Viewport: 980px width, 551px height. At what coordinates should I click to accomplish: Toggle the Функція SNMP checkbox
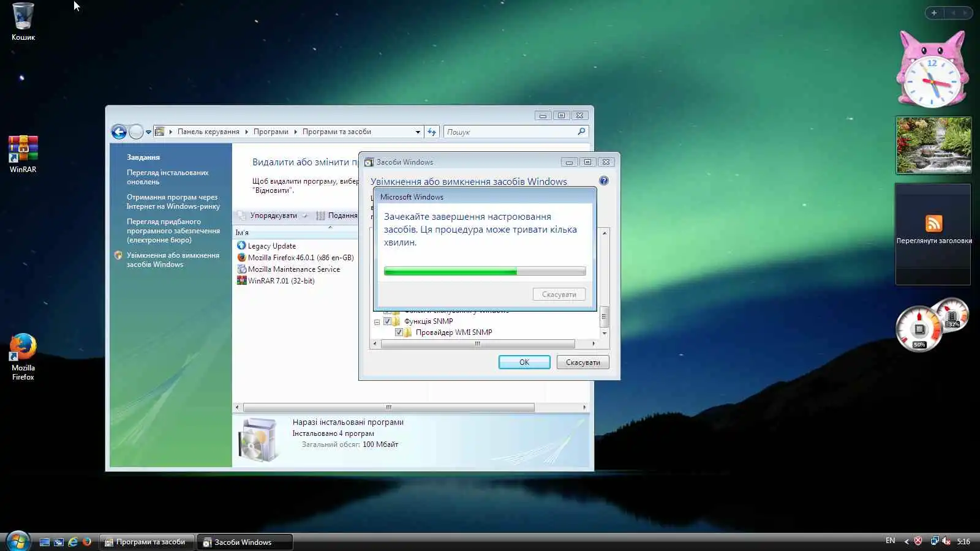387,321
